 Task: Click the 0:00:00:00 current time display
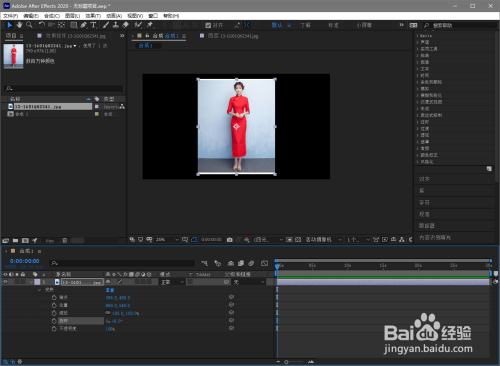[24, 261]
